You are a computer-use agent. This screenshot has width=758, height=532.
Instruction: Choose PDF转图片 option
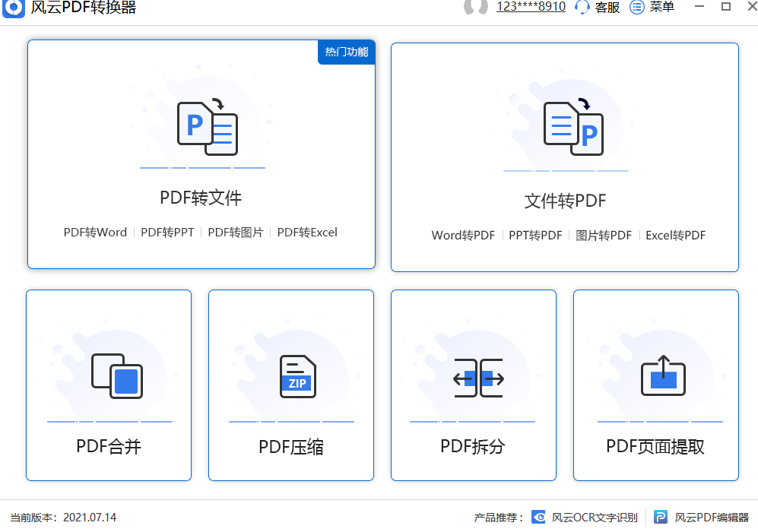(236, 233)
